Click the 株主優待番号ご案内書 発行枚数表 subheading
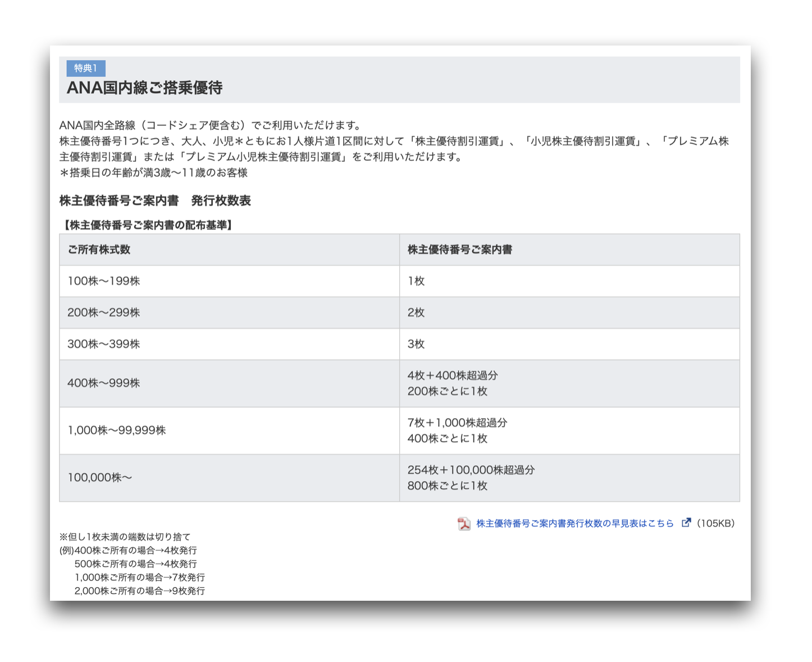The height and width of the screenshot is (662, 812). tap(155, 201)
